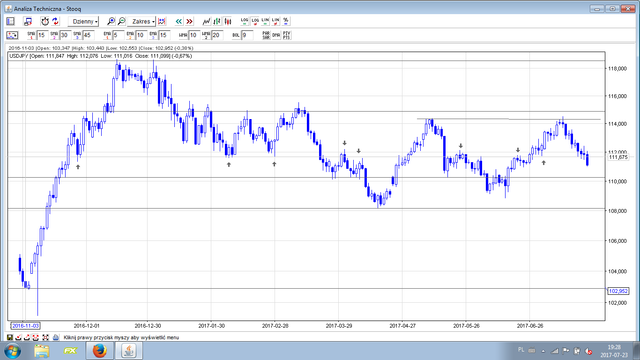Click the first red-arrow drawing icon in status bar
Viewport: 640px width, 360px height.
point(19,338)
